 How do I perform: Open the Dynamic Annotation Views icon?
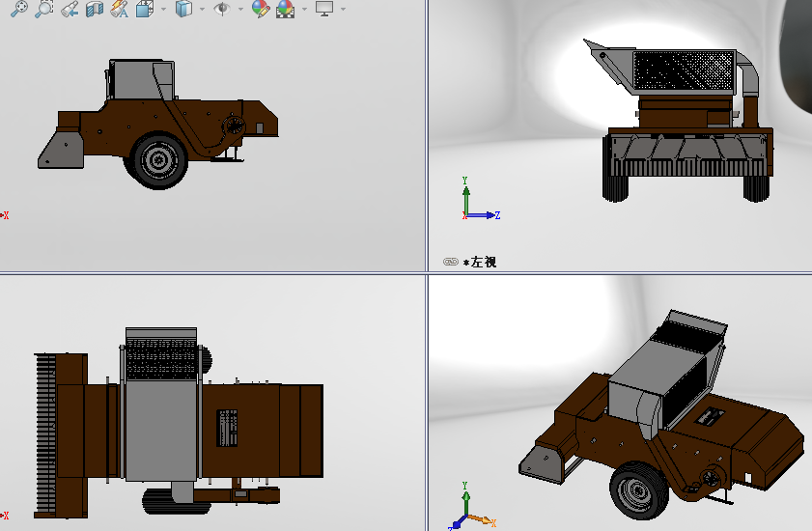120,9
